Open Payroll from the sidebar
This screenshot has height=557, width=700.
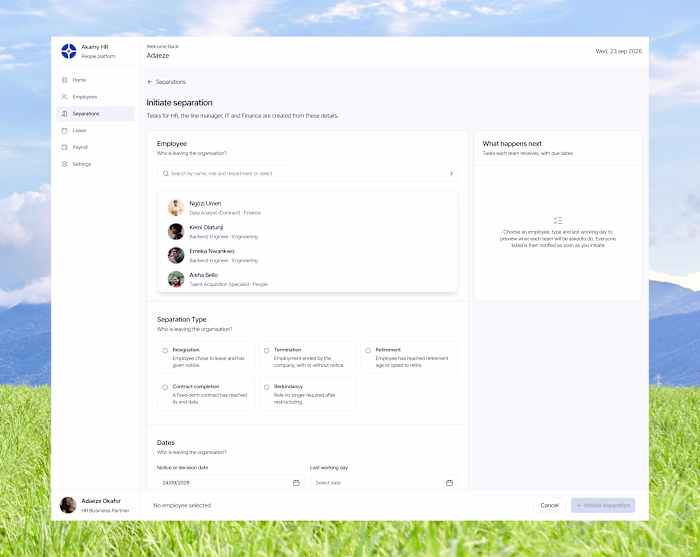(x=95, y=147)
